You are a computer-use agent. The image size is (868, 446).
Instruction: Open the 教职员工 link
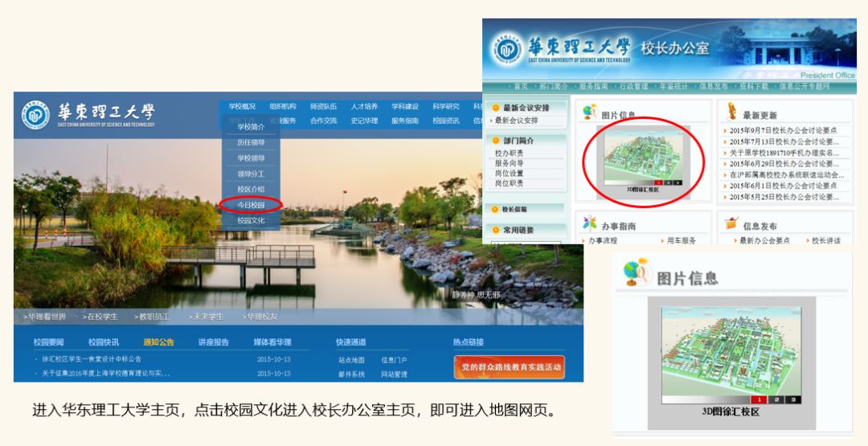(x=152, y=317)
